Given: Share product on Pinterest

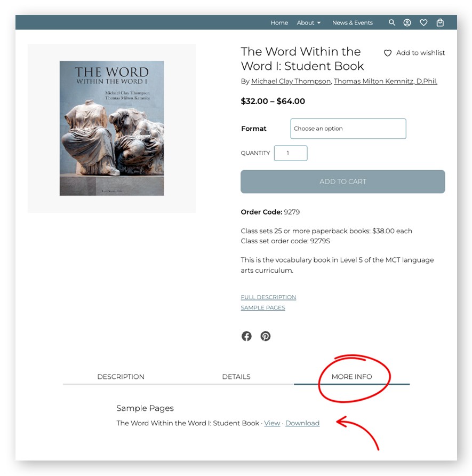Looking at the screenshot, I should pos(266,336).
